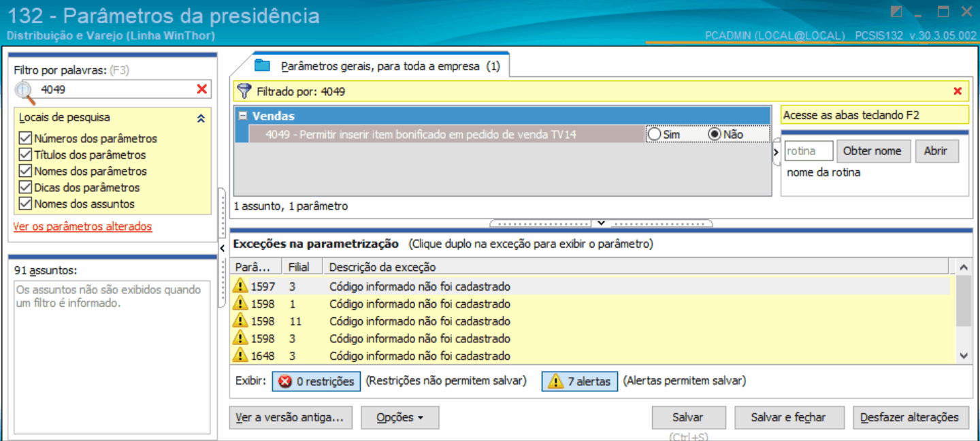This screenshot has width=980, height=441.
Task: Toggle display of 0 restrições
Action: pos(316,381)
